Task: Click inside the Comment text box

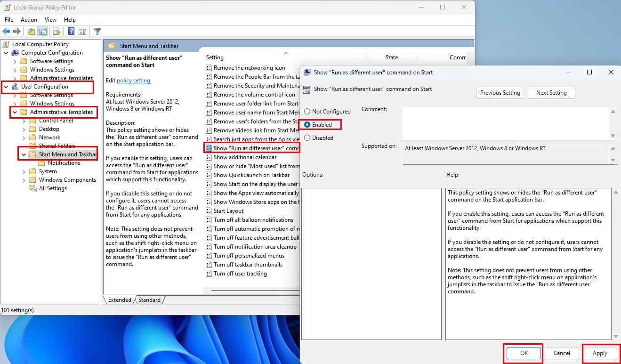Action: tap(505, 122)
